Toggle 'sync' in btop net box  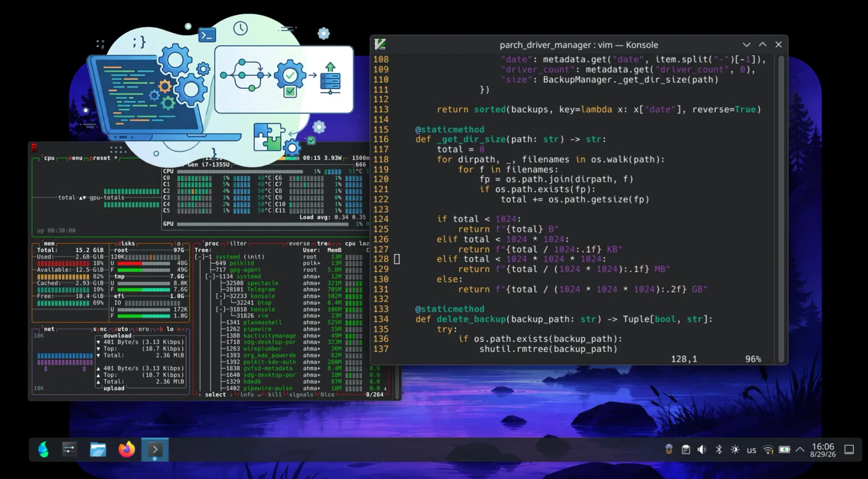(100, 329)
